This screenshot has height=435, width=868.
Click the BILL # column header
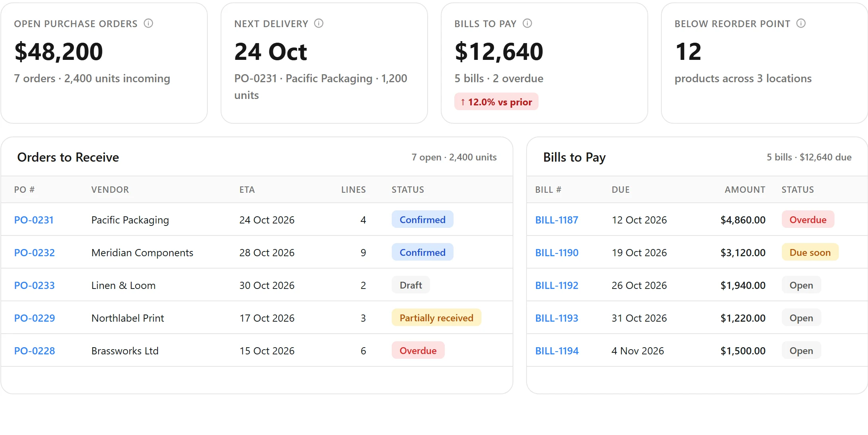click(x=548, y=190)
